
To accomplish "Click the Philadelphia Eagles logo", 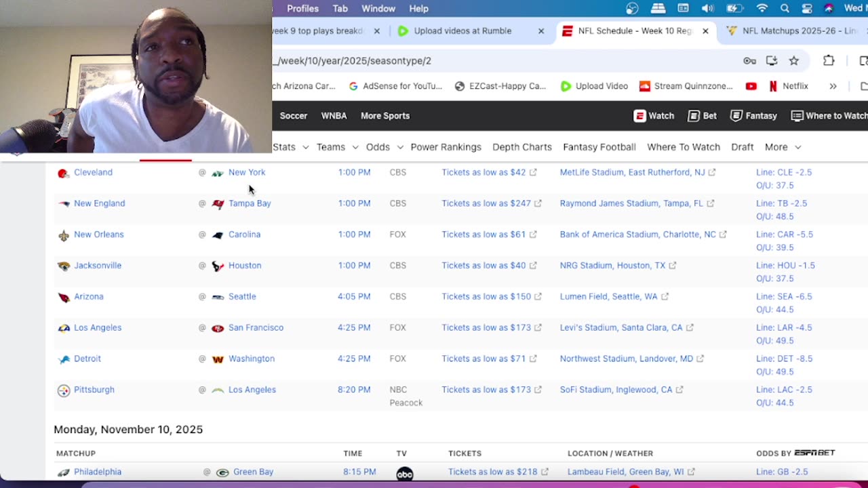I will (x=63, y=473).
